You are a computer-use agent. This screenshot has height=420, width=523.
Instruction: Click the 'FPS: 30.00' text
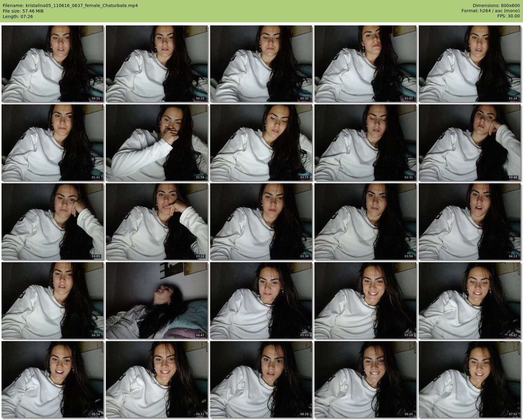pos(508,16)
